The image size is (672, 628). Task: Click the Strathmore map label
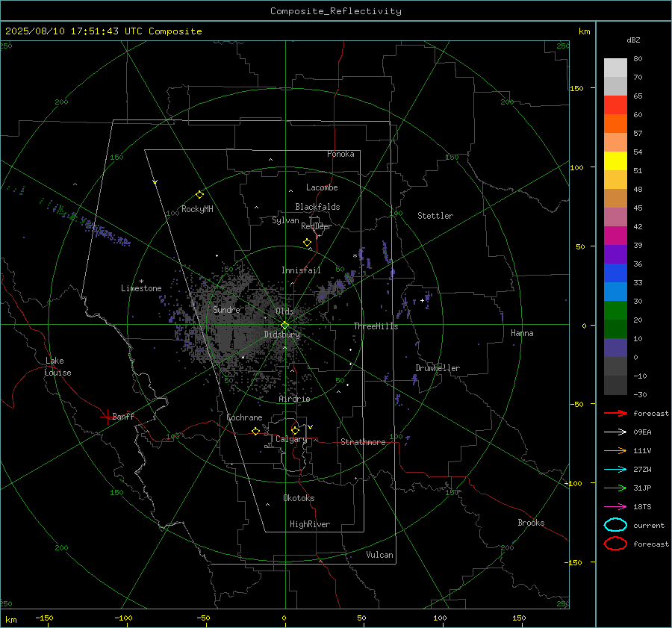pyautogui.click(x=363, y=442)
